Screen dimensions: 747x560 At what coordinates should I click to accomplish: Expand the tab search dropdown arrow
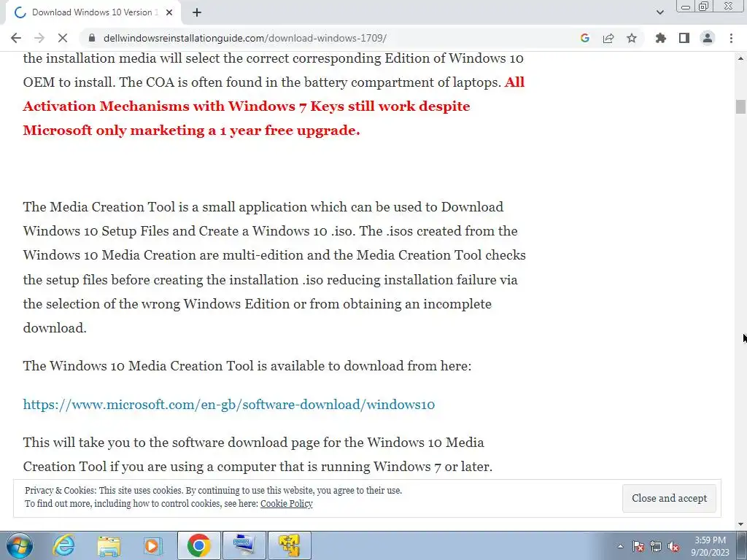tap(659, 12)
